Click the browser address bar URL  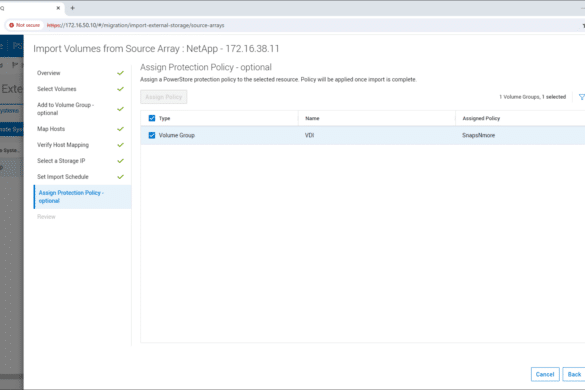[x=135, y=25]
